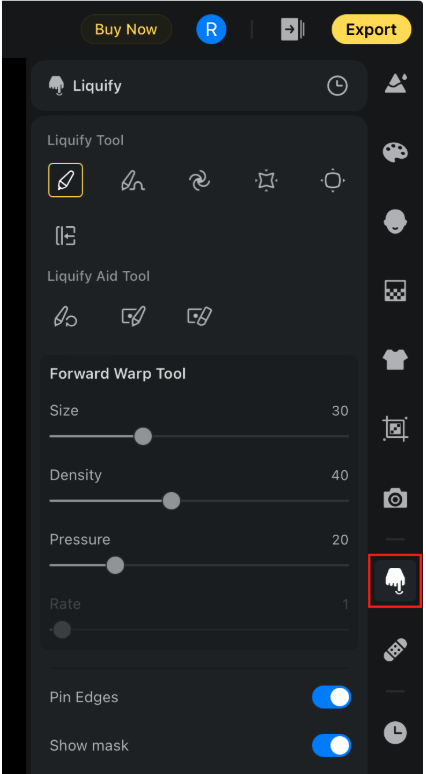
Task: Choose the Twirl liquify tool
Action: tap(199, 180)
